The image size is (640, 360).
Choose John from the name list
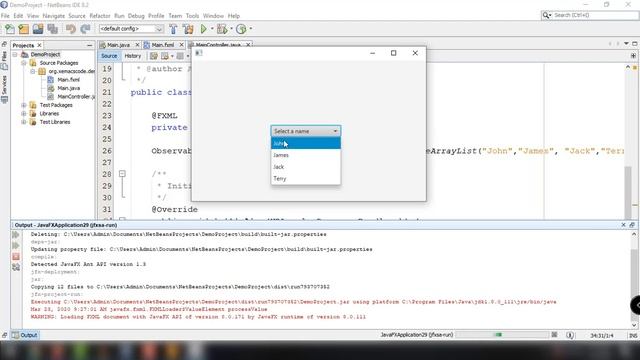point(306,143)
